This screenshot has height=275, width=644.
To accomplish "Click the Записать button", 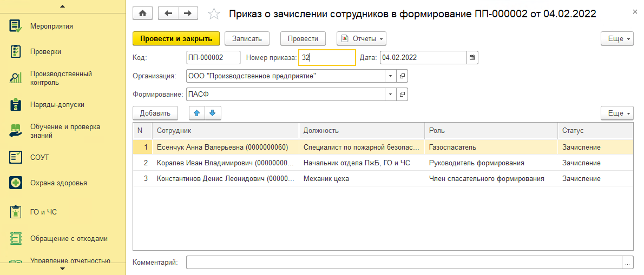I will [x=247, y=38].
